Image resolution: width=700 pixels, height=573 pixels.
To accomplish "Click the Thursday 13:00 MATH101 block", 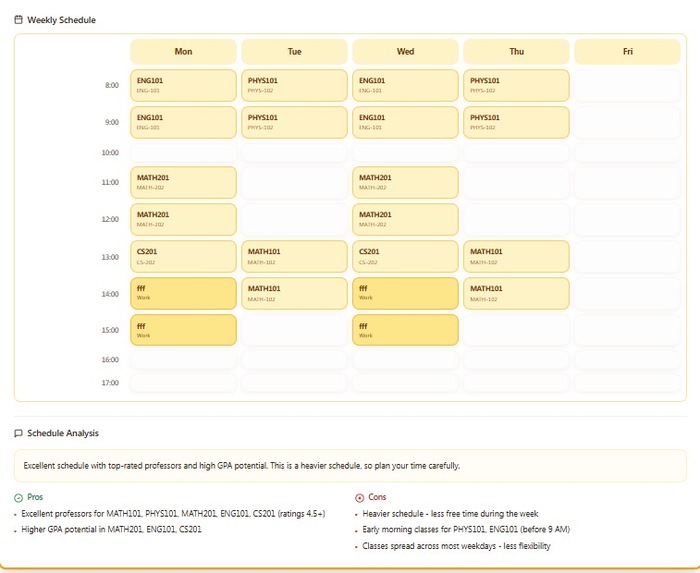I will click(517, 257).
